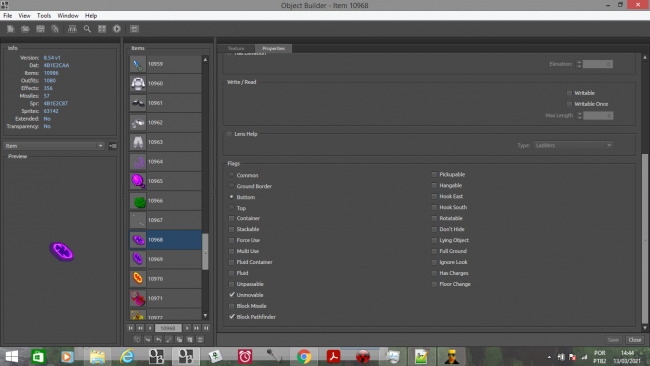
Task: Enable the Full Ground flag
Action: pos(434,251)
